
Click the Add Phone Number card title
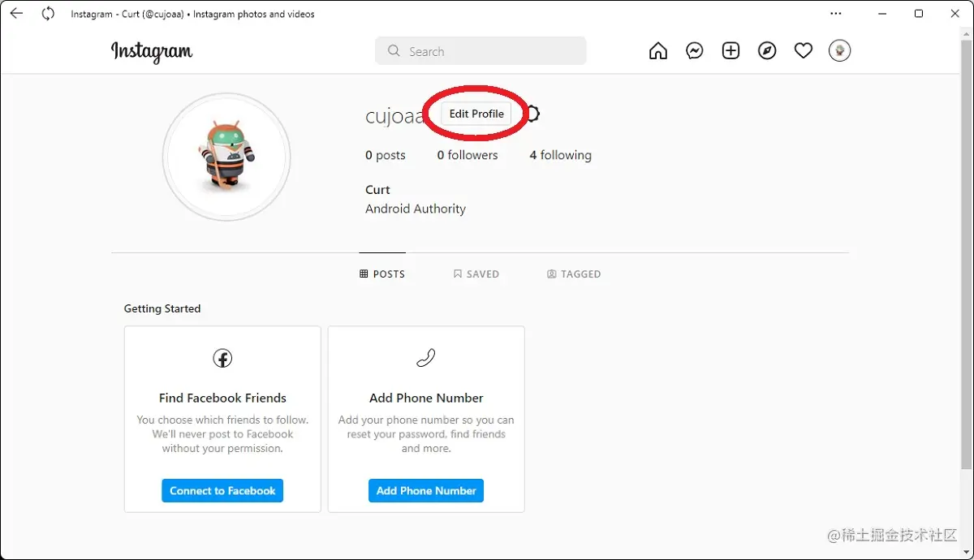coord(426,398)
